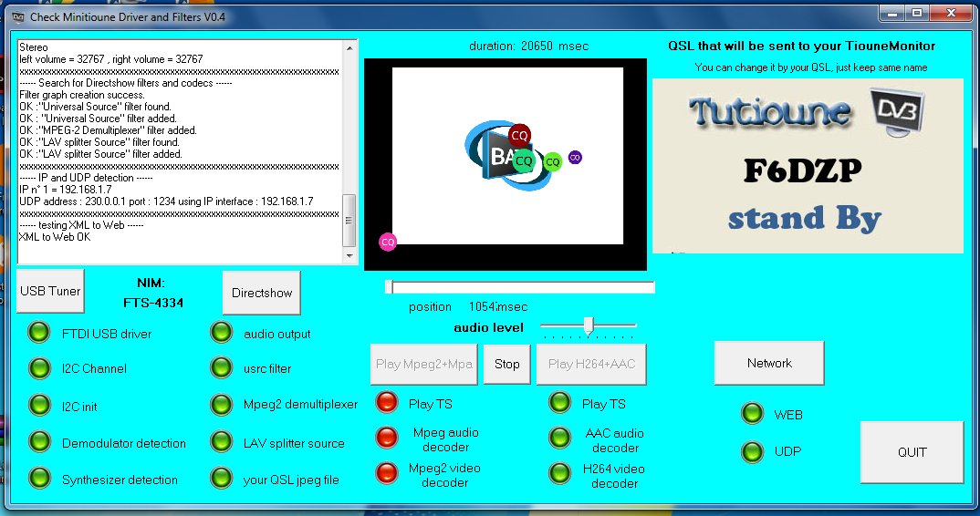Click the log scrollbar down arrow
Viewport: 980px width, 516px height.
[x=349, y=255]
